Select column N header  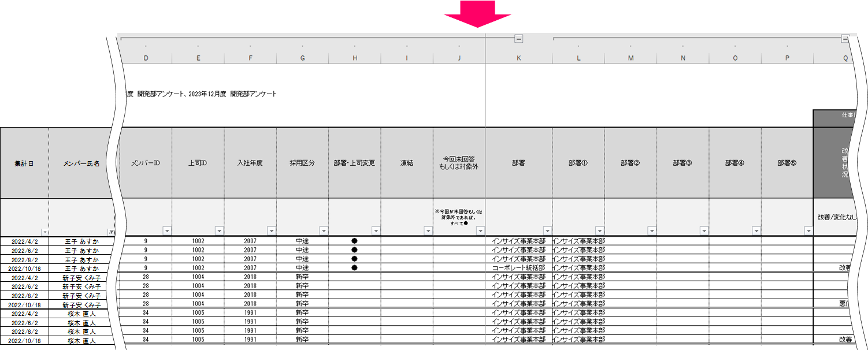coord(683,58)
